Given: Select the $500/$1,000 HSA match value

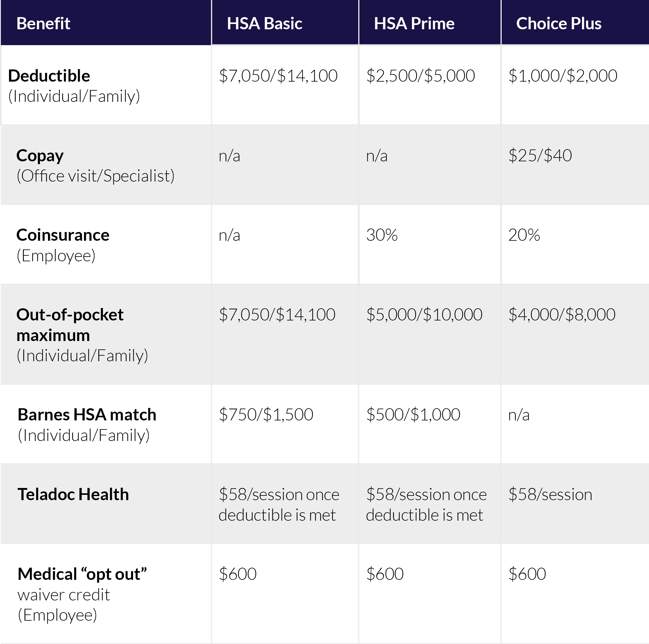Looking at the screenshot, I should [x=413, y=415].
